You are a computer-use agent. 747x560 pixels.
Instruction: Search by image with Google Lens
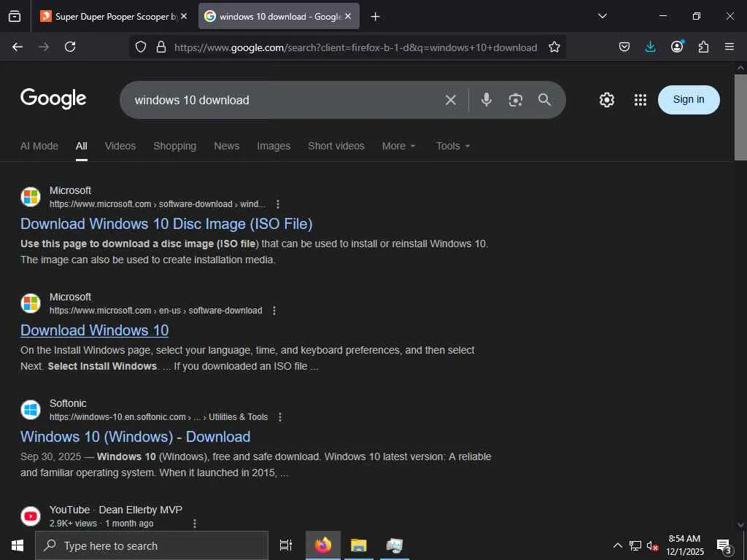point(516,100)
